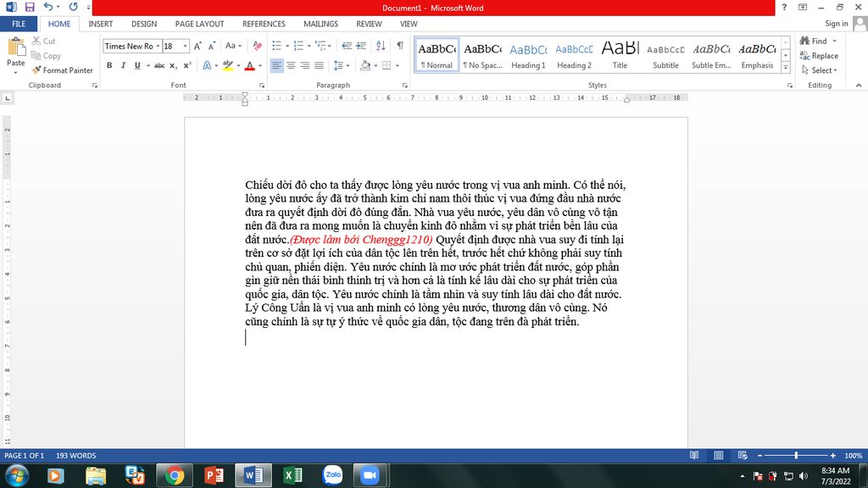The image size is (868, 488).
Task: Increase paragraph indent
Action: [x=361, y=46]
